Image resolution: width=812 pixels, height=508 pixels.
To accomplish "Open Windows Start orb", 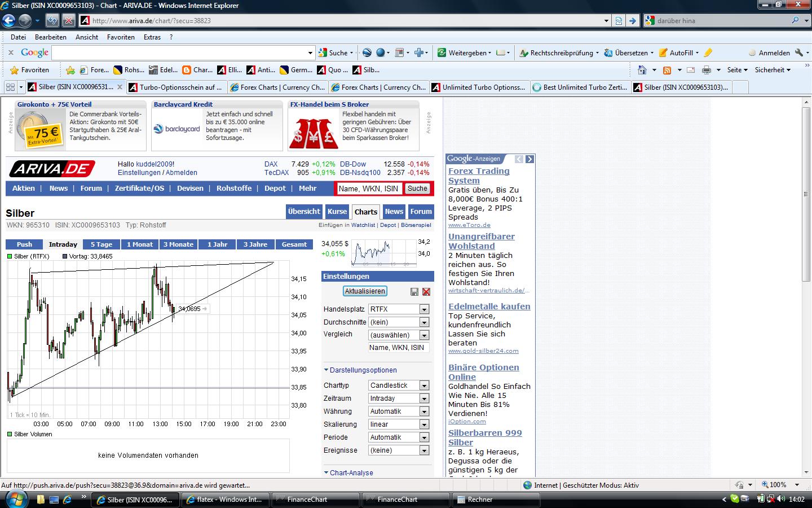I will coord(15,499).
